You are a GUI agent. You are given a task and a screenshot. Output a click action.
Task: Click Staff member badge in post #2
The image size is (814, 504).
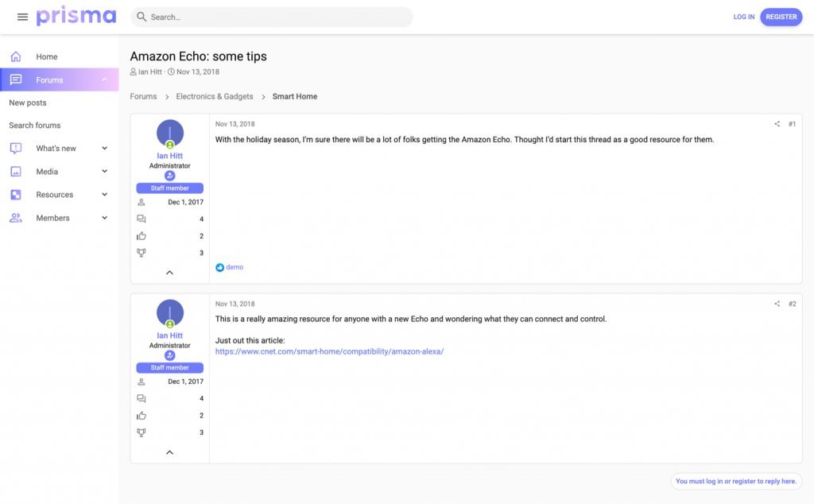point(170,367)
